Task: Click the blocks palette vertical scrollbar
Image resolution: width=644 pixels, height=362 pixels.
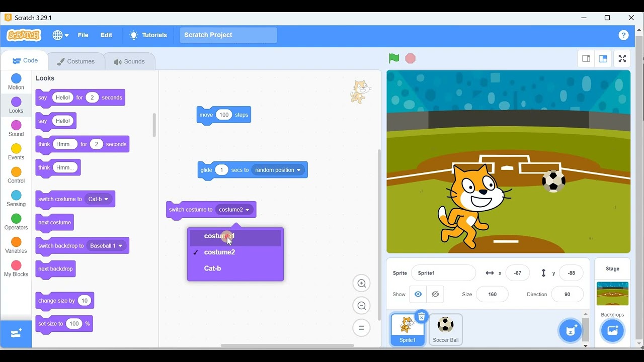Action: (154, 125)
